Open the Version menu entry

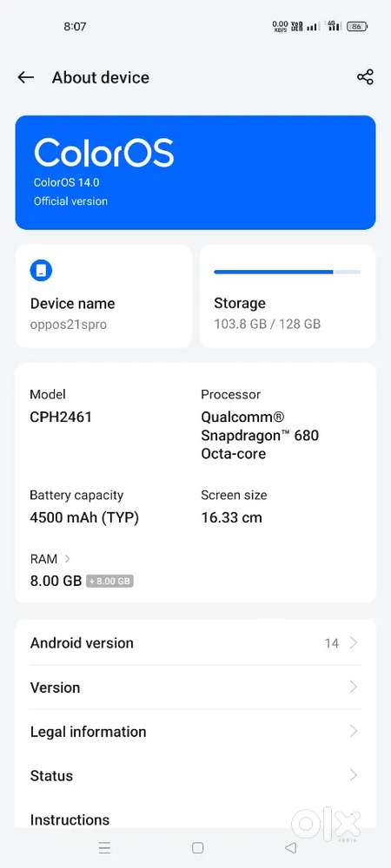[195, 687]
